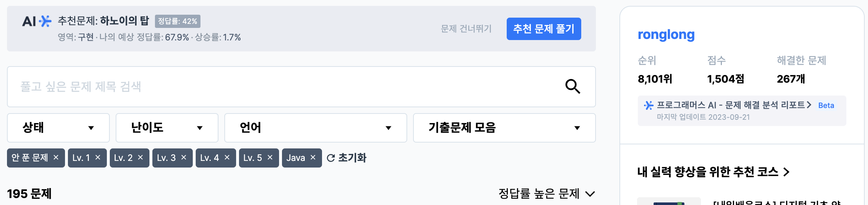868x205 pixels.
Task: Open the 난이도 difficulty dropdown
Action: 167,128
